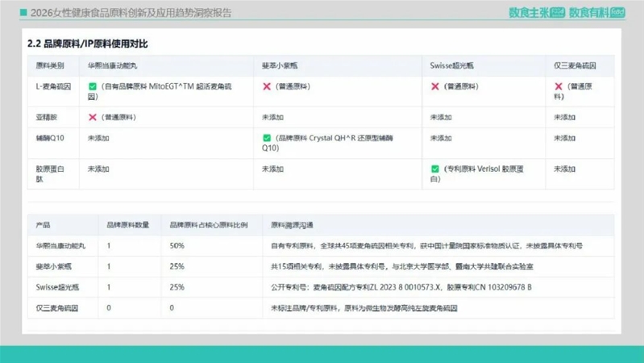
Task: Click column header 原料溯源沟通
Action: [x=292, y=225]
